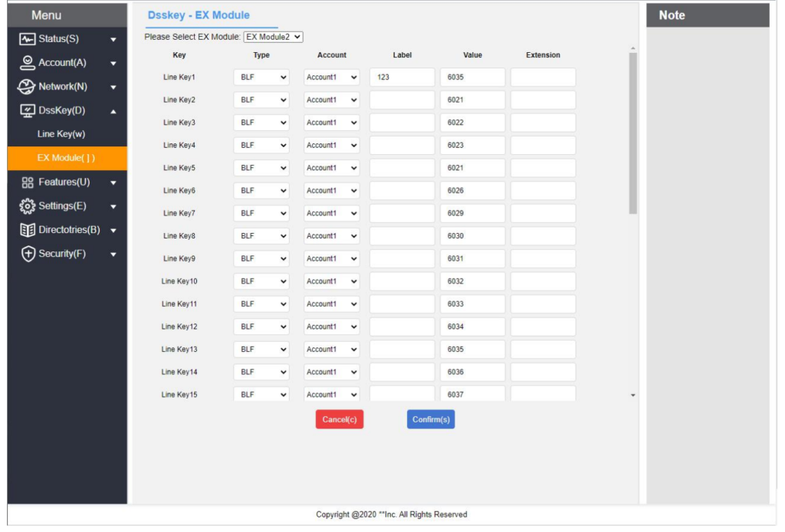Viewport: 785px width, 532px height.
Task: Open Type dropdown for Line Key9
Action: [261, 259]
